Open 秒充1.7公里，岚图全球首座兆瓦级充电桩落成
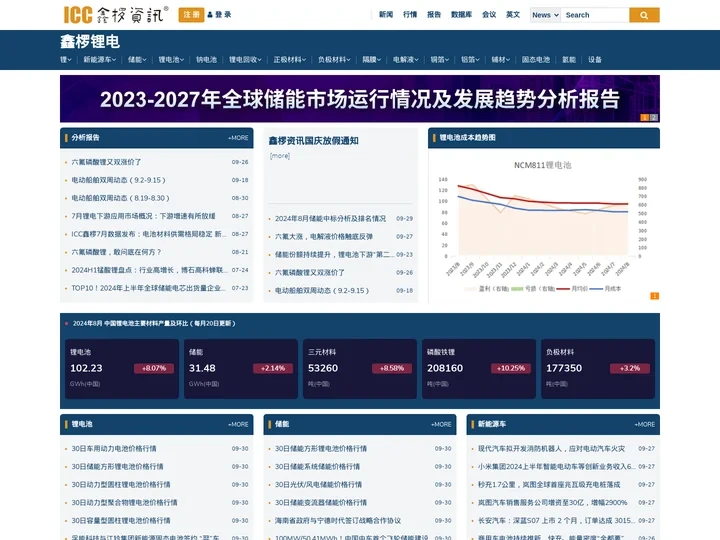This screenshot has height=540, width=720. tap(549, 484)
